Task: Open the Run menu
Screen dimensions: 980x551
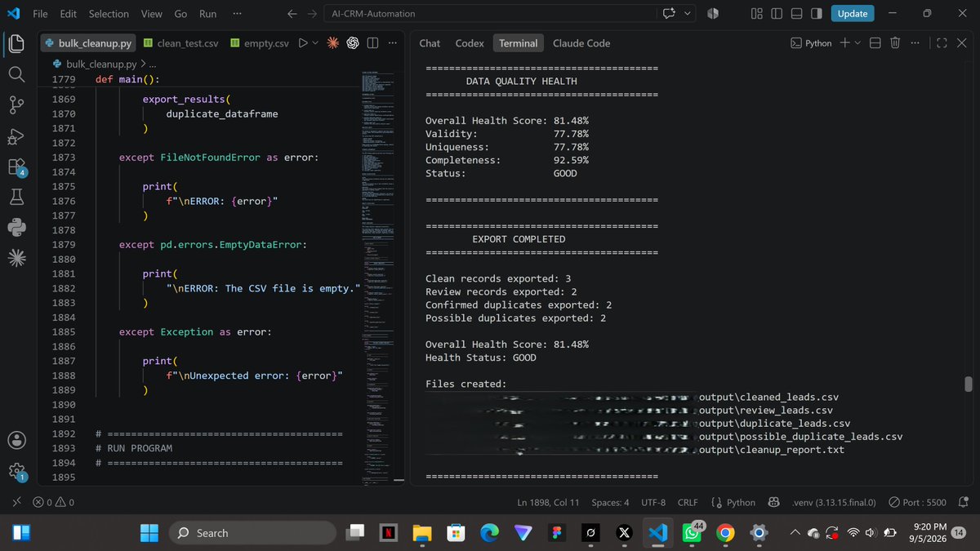Action: click(x=208, y=14)
